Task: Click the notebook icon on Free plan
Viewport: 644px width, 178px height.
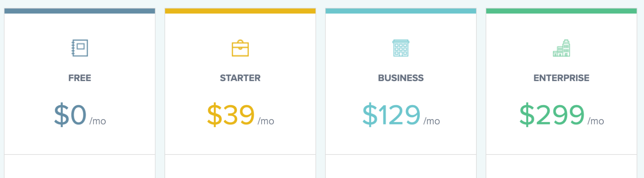Action: pos(80,48)
